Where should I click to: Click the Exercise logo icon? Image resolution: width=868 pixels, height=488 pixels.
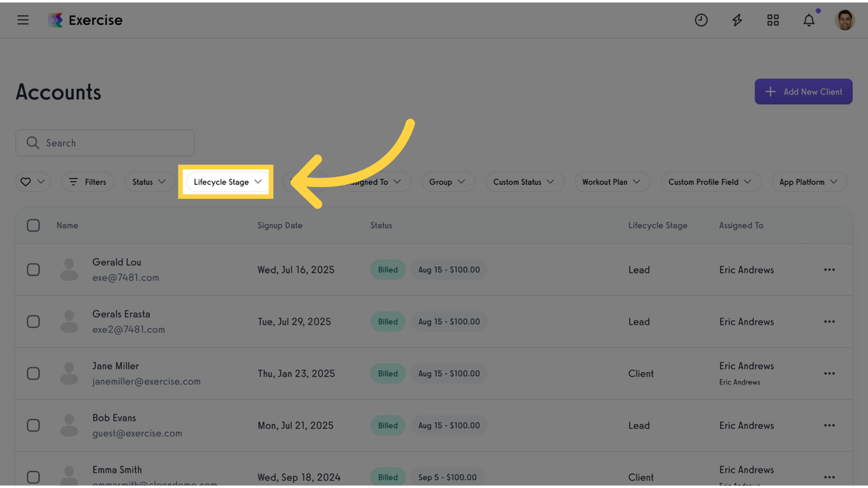click(x=55, y=20)
